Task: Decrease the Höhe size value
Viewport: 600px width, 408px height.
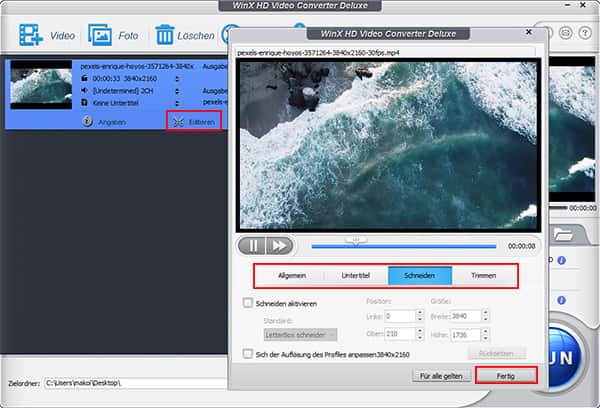Action: point(485,338)
